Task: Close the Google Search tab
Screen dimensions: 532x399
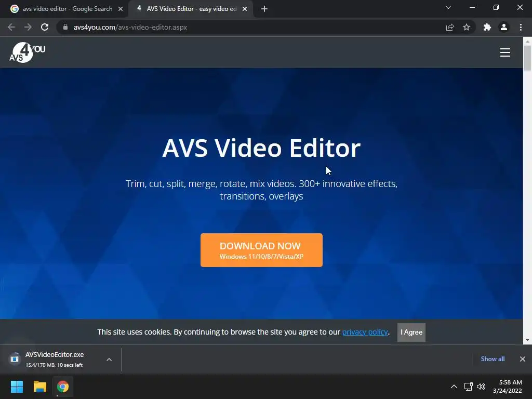Action: [x=121, y=9]
